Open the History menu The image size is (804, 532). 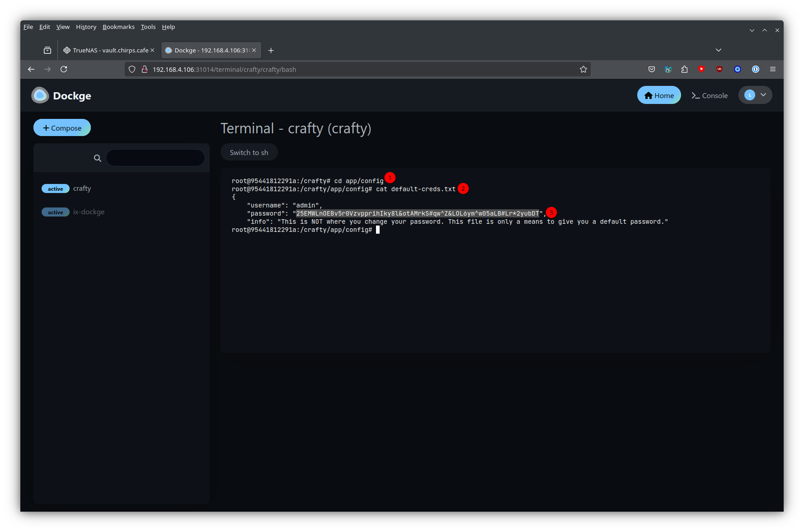click(86, 27)
